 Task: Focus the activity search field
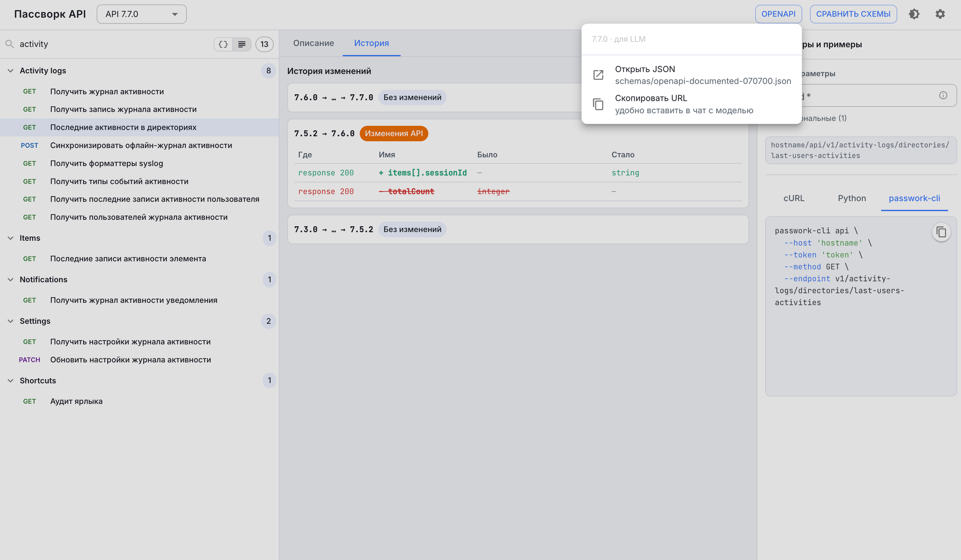point(113,44)
